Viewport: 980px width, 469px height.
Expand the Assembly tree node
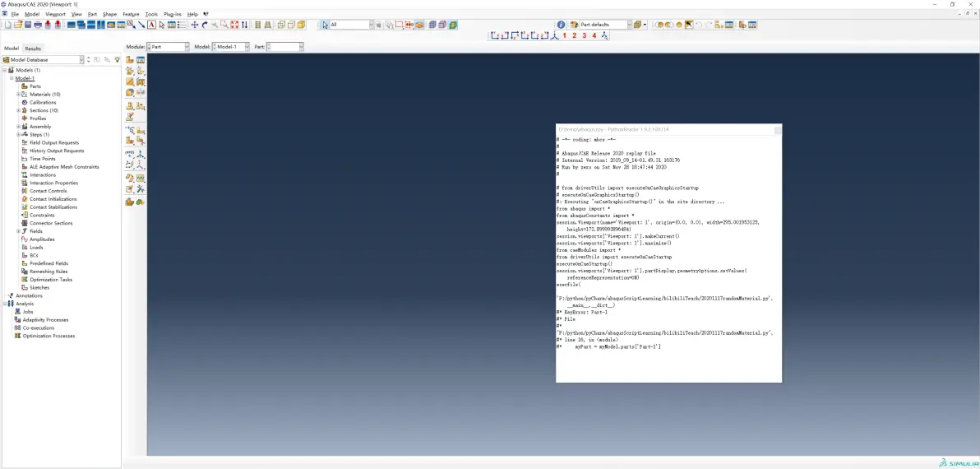19,127
